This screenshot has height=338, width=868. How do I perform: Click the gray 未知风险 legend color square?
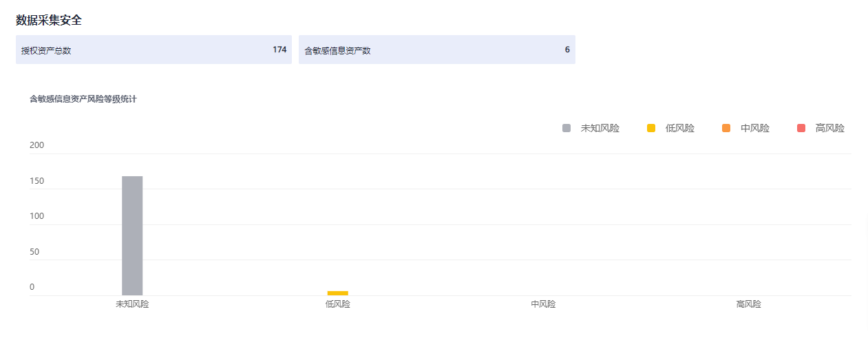click(567, 128)
